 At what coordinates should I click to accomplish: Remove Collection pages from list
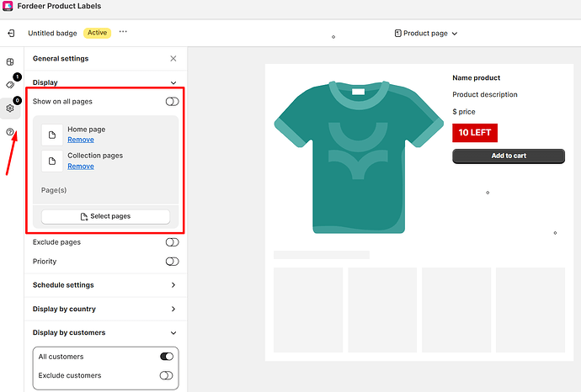81,166
